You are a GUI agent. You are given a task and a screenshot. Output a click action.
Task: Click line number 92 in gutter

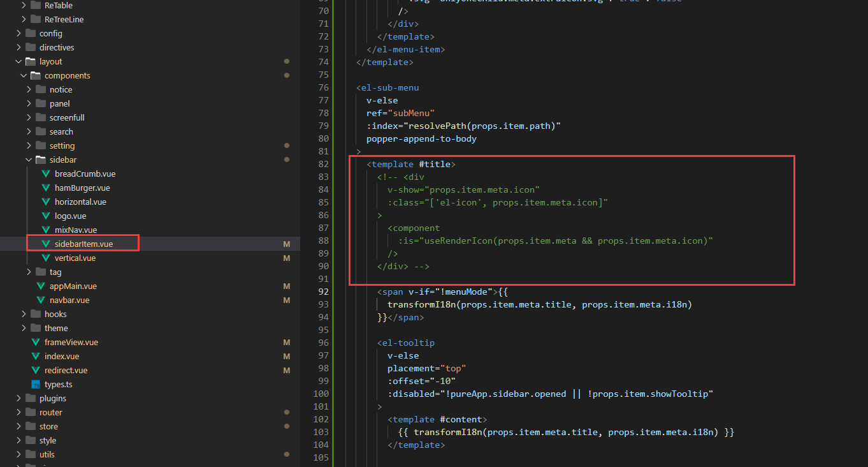323,292
